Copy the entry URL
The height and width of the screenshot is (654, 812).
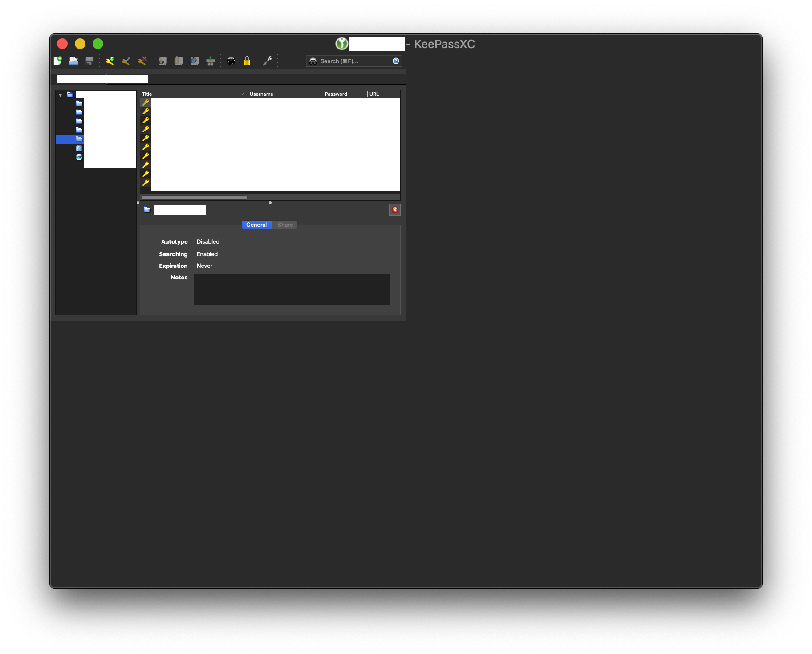point(194,61)
